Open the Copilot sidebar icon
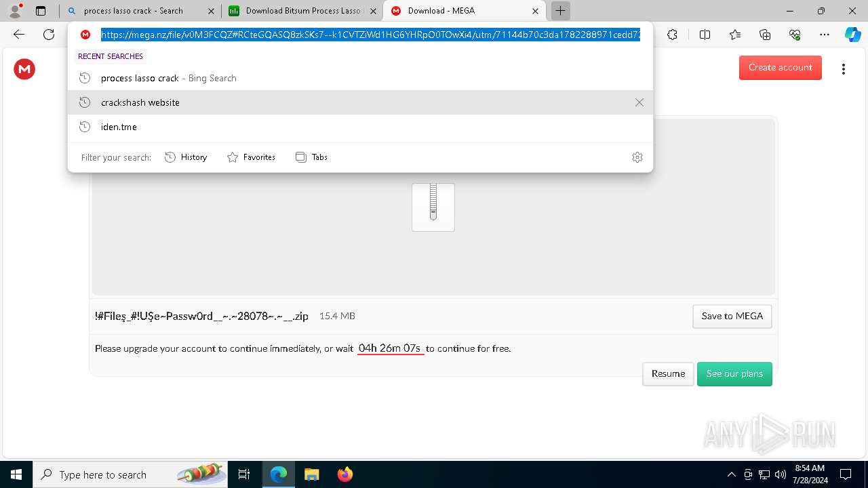Viewport: 868px width, 488px height. click(852, 35)
